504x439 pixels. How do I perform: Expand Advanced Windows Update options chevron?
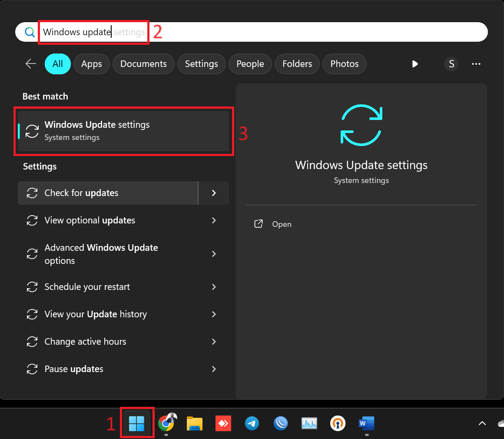[x=214, y=254]
